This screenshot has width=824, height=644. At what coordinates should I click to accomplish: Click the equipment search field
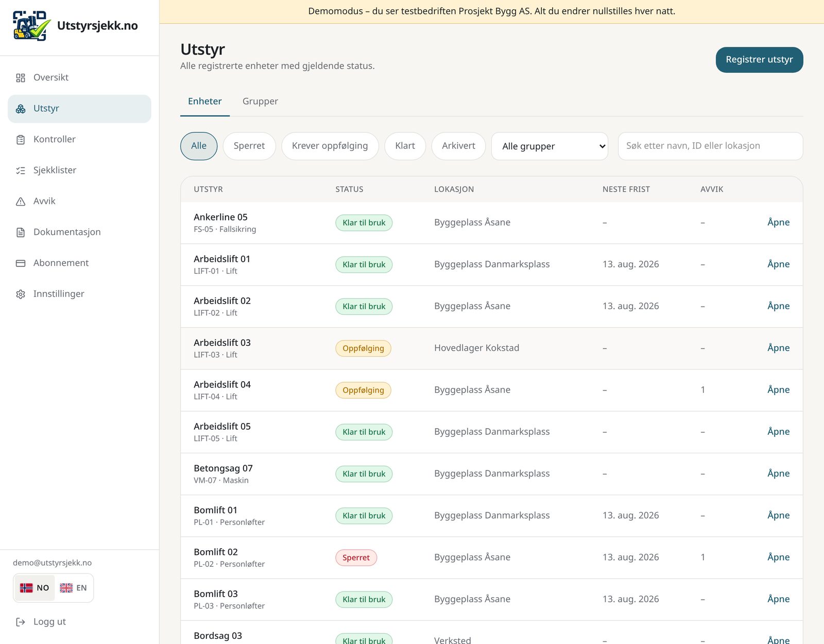click(710, 146)
